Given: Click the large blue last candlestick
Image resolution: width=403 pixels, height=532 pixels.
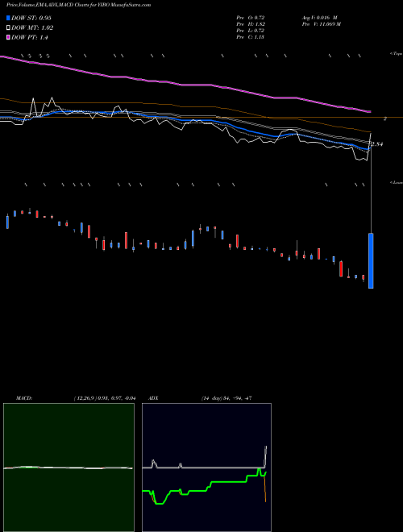Looking at the screenshot, I should [371, 260].
